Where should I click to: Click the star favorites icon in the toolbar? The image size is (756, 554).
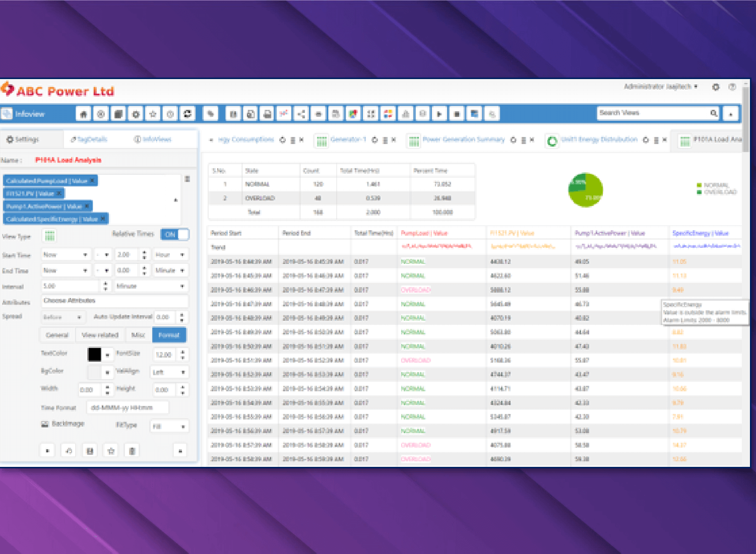coord(153,114)
